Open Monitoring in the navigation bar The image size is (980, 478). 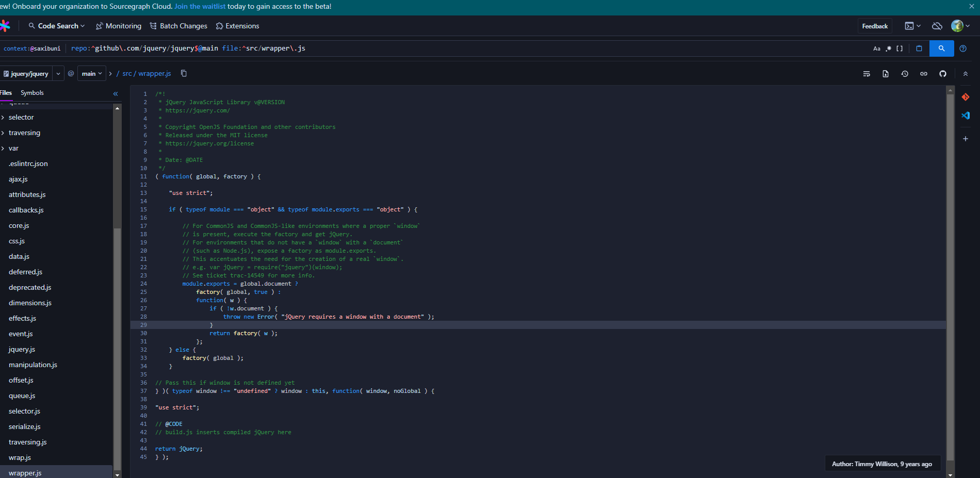pos(119,26)
